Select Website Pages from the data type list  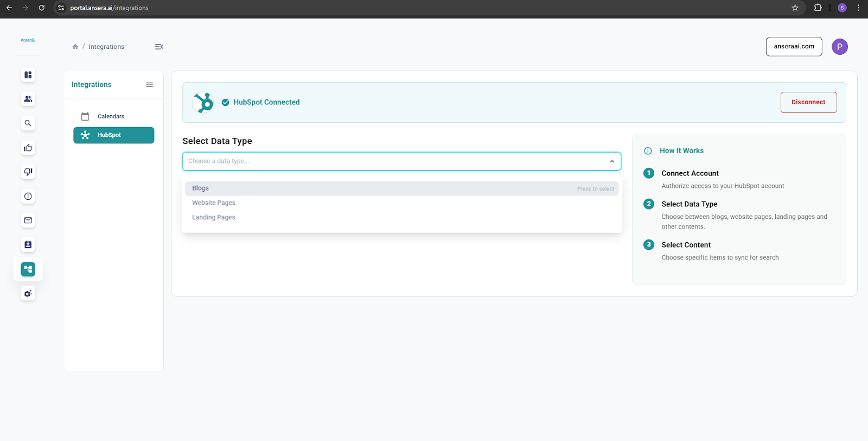[401, 203]
